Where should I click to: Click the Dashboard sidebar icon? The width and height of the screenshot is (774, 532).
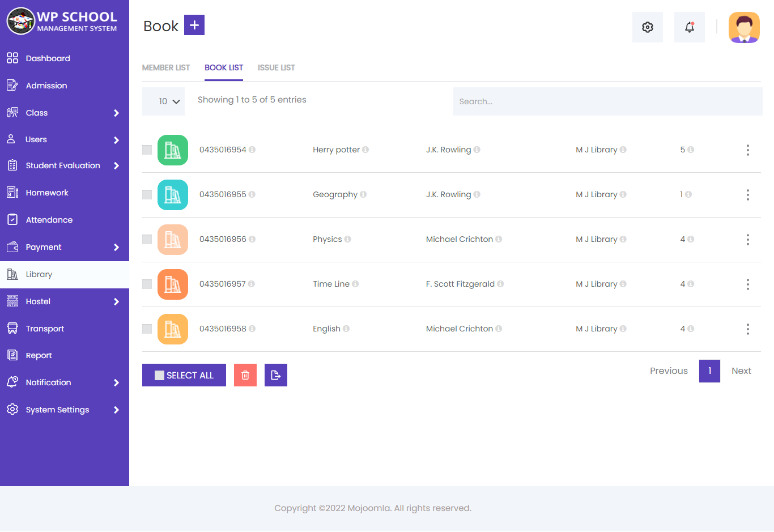click(x=12, y=58)
